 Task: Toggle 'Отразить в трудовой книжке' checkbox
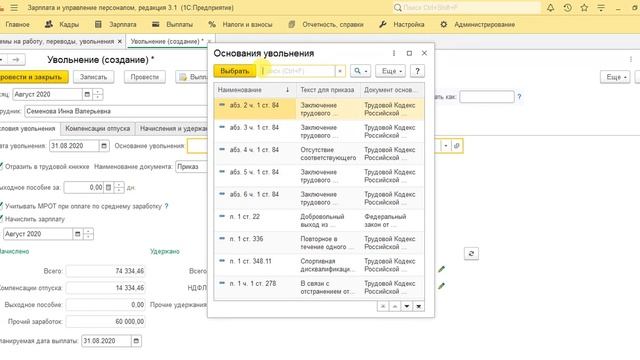1,166
